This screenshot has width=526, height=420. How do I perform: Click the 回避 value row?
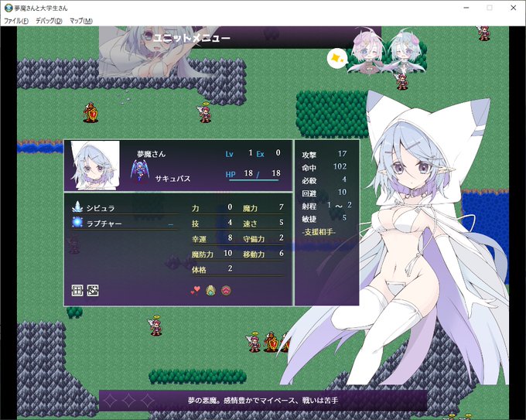pos(324,193)
